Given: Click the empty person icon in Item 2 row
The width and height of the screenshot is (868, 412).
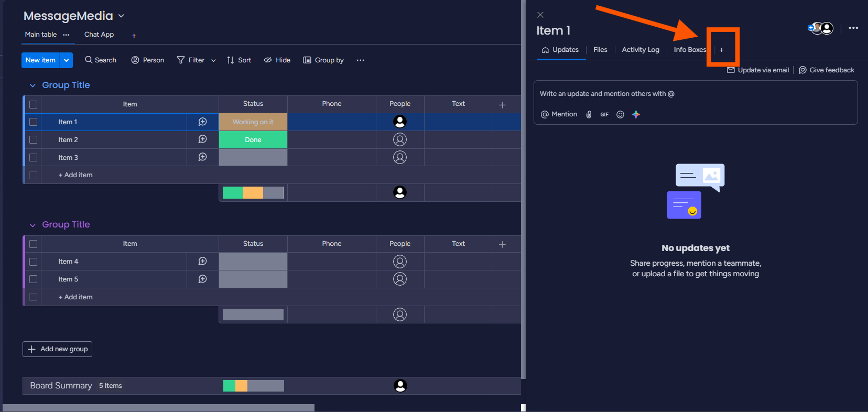Looking at the screenshot, I should pos(400,139).
